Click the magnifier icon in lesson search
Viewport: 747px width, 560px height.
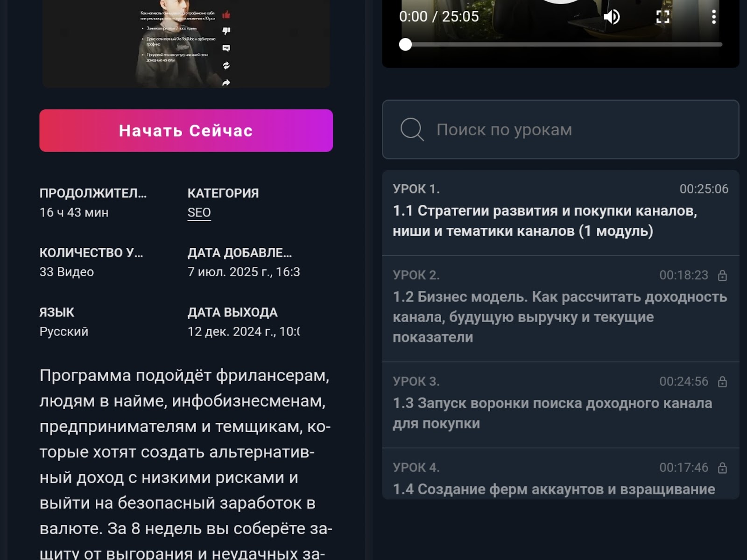pos(412,129)
